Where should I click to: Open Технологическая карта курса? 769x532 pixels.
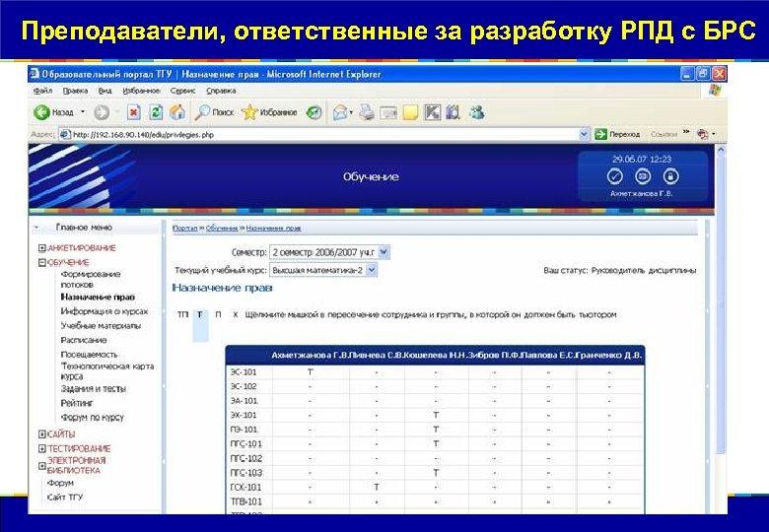[106, 371]
